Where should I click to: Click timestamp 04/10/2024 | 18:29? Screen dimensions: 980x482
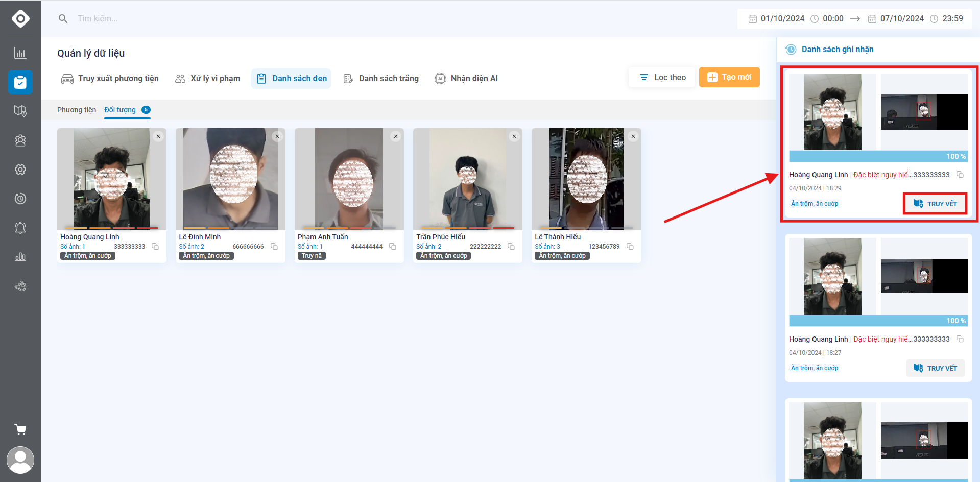[x=815, y=188]
